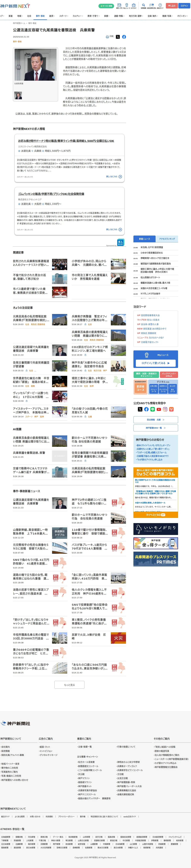Image resolution: width=191 pixels, height=868 pixels.
Task: Click the Myニュース pin icon in blue box
Action: pyautogui.click(x=147, y=355)
